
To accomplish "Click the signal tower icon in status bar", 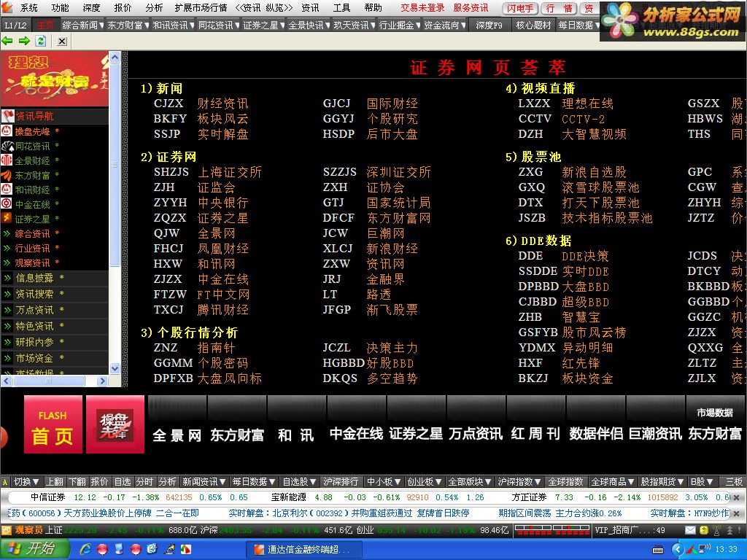I will point(716,530).
